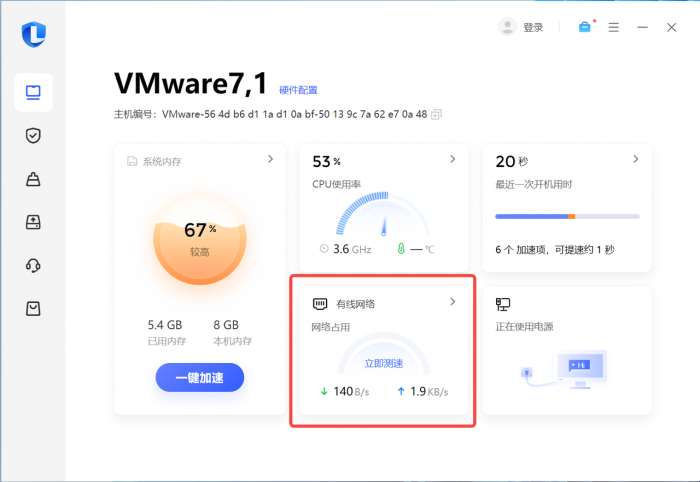
Task: Click the Lenovo shield logo
Action: tap(34, 34)
